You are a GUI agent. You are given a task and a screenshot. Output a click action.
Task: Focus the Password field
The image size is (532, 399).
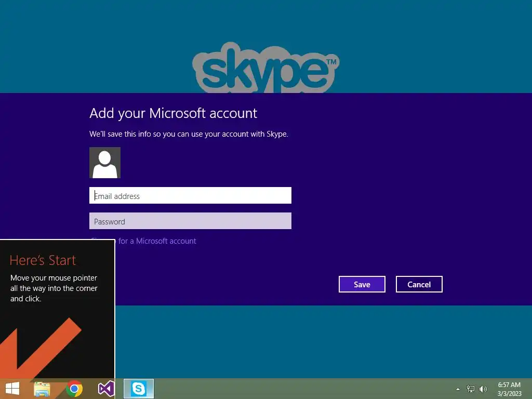190,221
